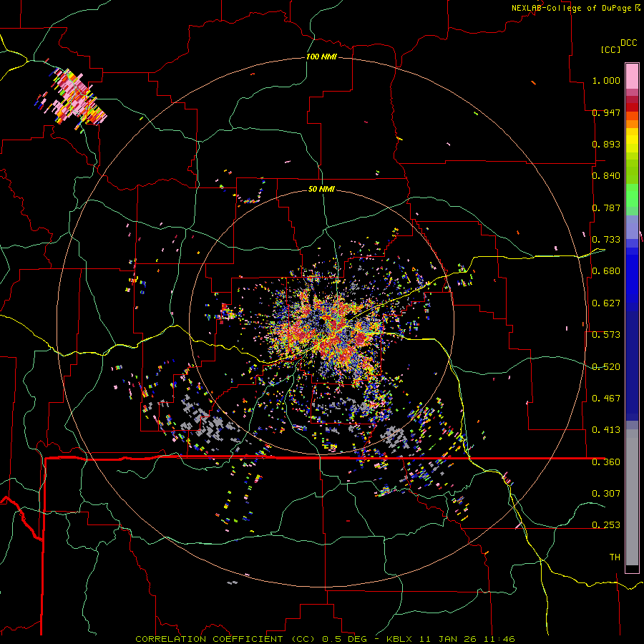Viewport: 644px width, 644px height.
Task: Select the 0.680 scale value
Action: pyautogui.click(x=606, y=271)
